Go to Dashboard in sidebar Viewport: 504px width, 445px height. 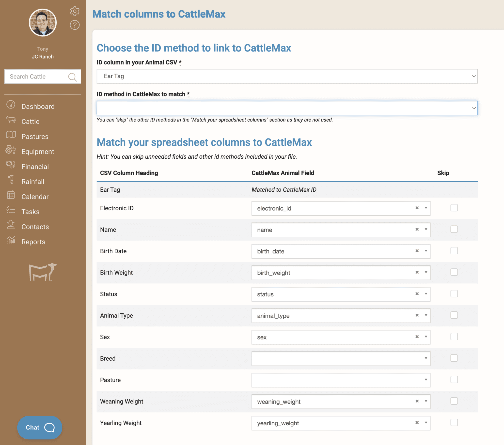point(38,107)
